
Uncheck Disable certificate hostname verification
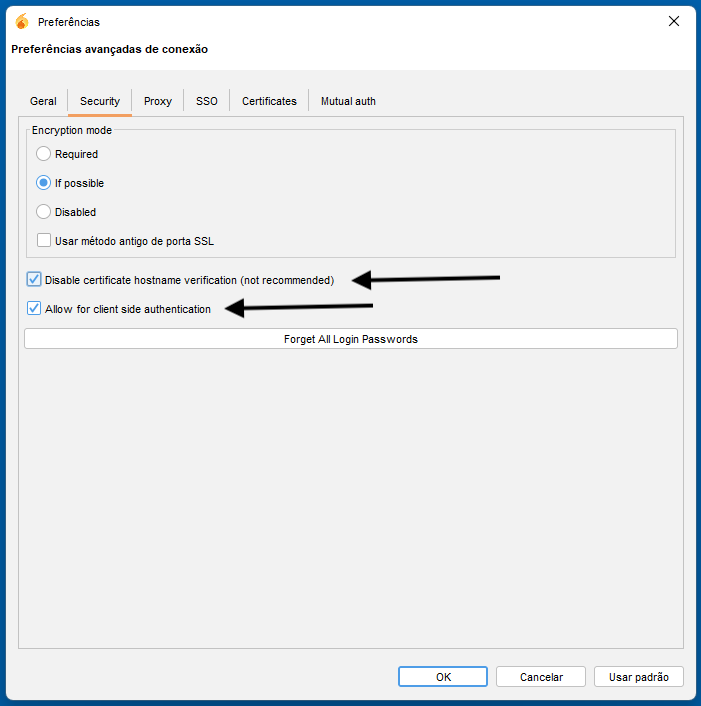point(35,280)
